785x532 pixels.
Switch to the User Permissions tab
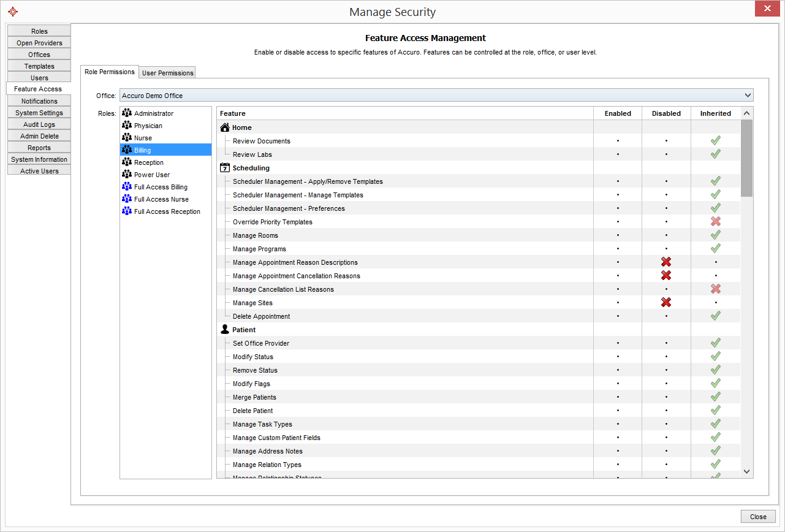(167, 72)
